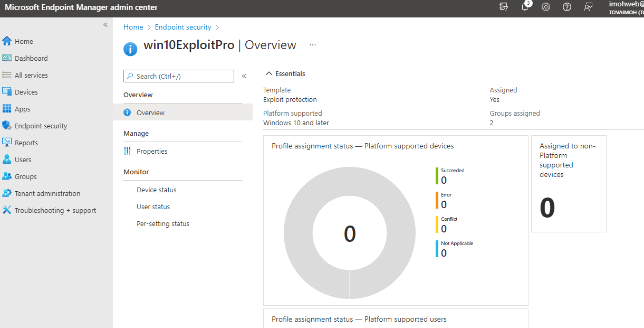Viewport: 644px width, 328px height.
Task: Click the green Succeeded legend swatch
Action: tap(437, 176)
